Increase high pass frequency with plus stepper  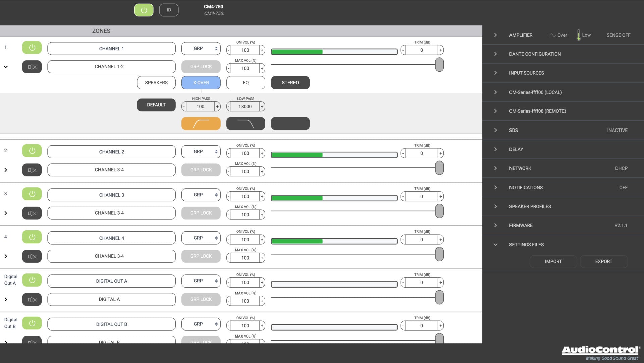coord(217,107)
